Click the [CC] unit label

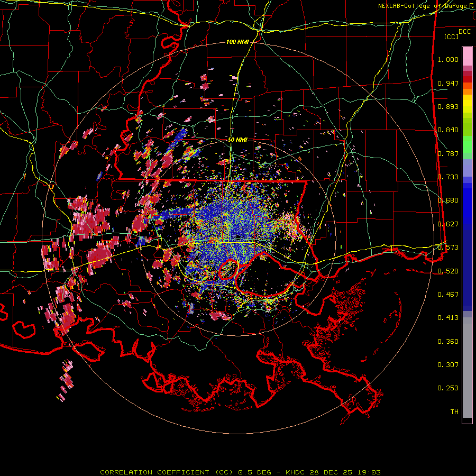[452, 36]
